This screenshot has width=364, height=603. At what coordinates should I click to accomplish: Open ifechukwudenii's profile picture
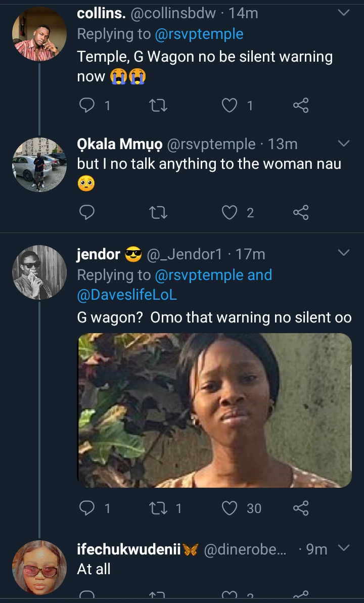(x=39, y=567)
